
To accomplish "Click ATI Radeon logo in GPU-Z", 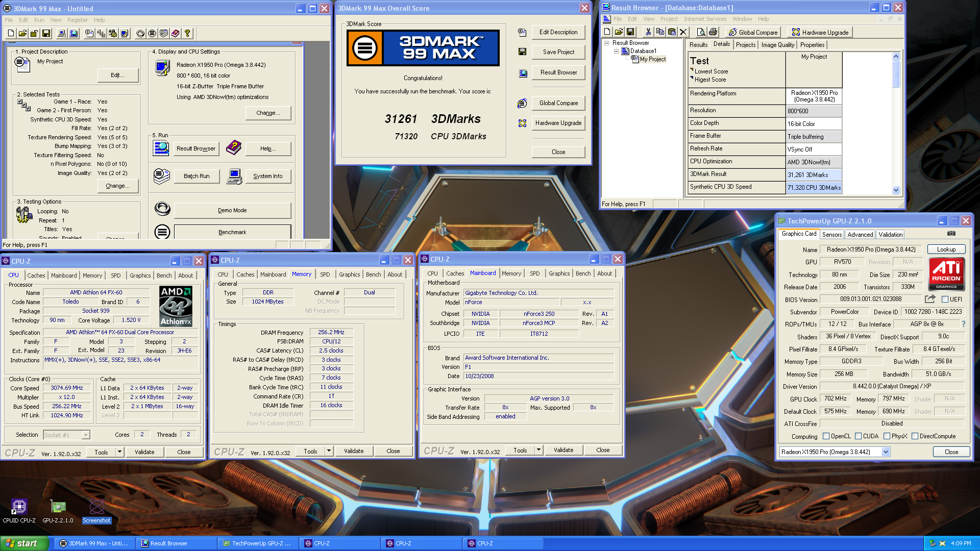I will [x=946, y=274].
